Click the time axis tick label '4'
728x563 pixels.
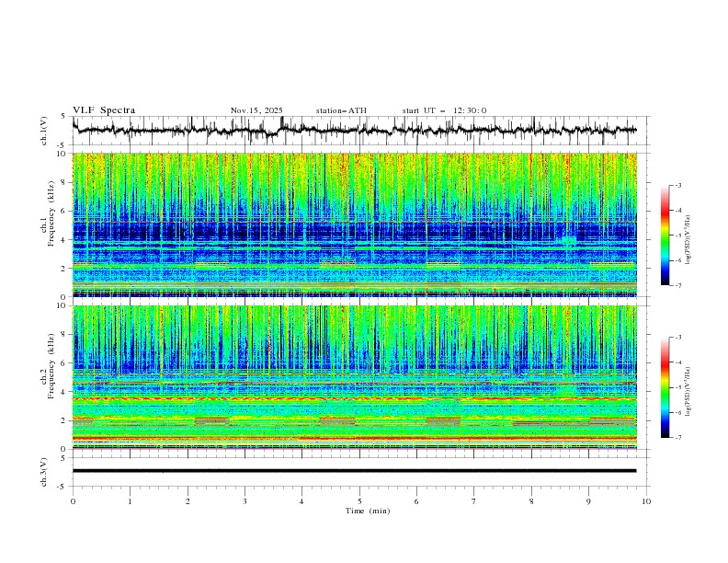[x=301, y=501]
